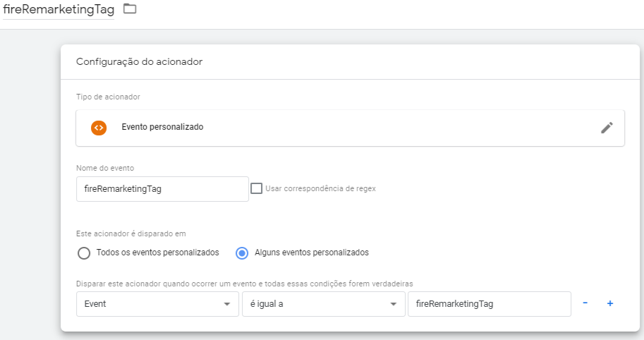Click the trigger title 'fireRemarketingTag'
Image resolution: width=644 pixels, height=340 pixels.
59,9
